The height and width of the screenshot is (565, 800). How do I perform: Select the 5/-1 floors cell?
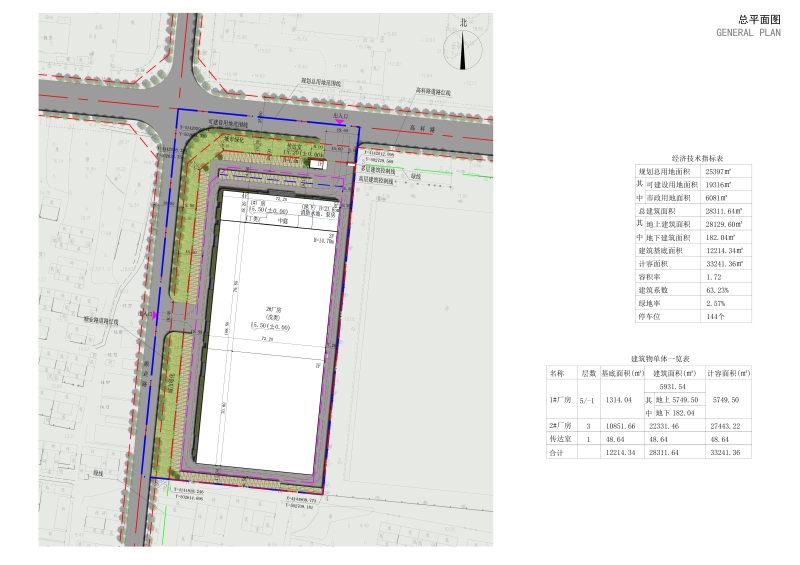(587, 401)
